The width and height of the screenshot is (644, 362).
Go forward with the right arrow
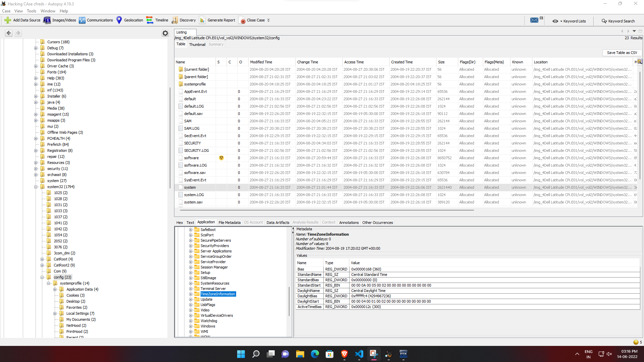18,33
